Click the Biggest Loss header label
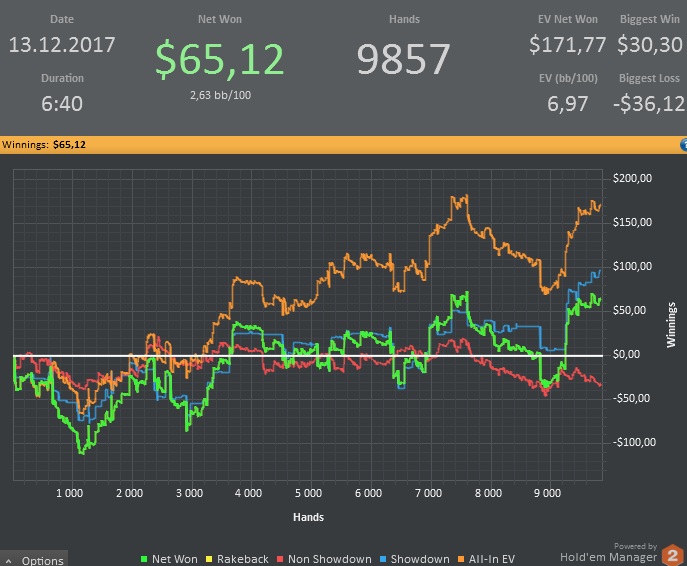This screenshot has width=687, height=566. pyautogui.click(x=649, y=78)
